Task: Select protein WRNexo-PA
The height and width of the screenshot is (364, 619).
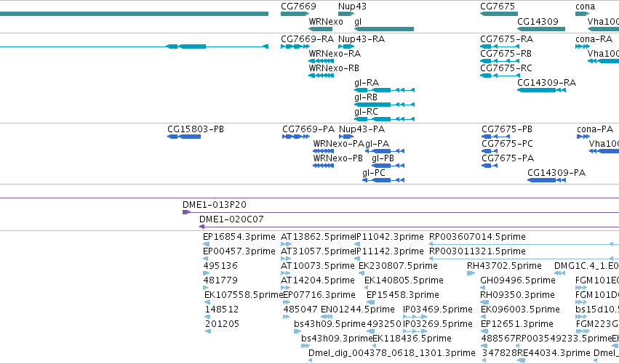Action: pyautogui.click(x=339, y=144)
